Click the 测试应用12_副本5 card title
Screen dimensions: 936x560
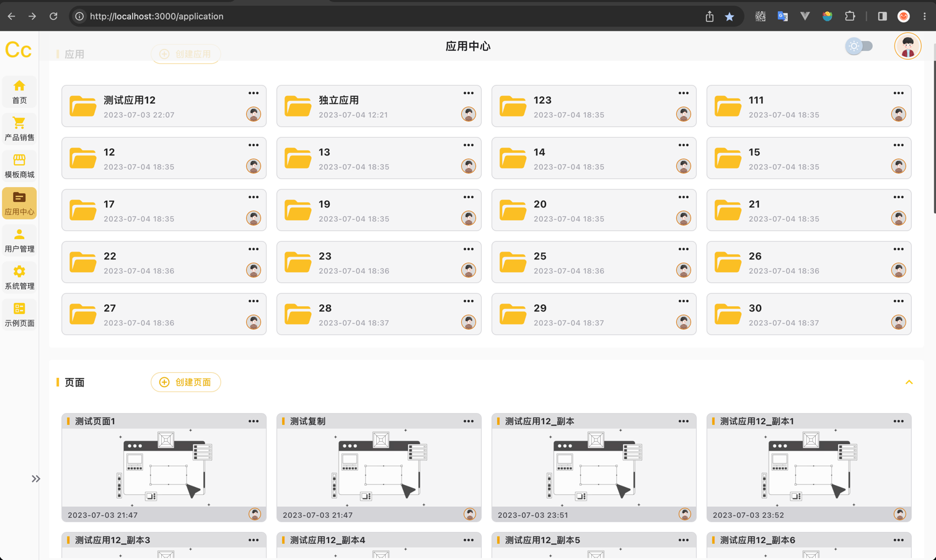pyautogui.click(x=542, y=540)
